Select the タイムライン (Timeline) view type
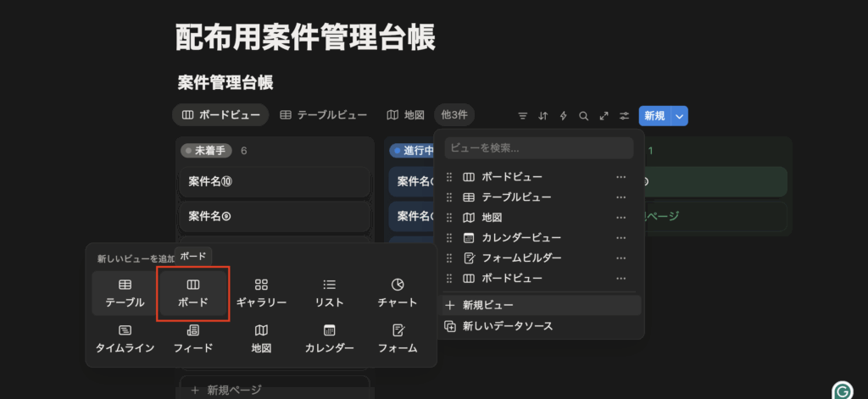The height and width of the screenshot is (399, 868). [125, 338]
